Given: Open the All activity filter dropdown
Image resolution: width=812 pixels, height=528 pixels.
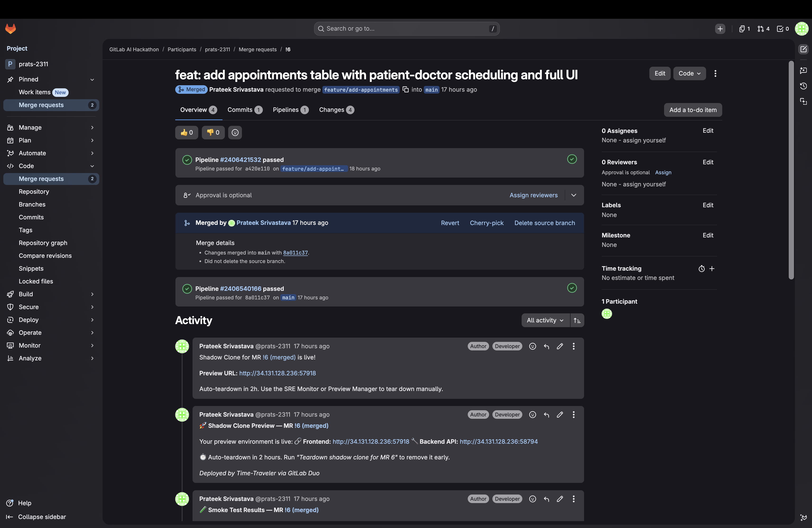Looking at the screenshot, I should click(x=545, y=320).
